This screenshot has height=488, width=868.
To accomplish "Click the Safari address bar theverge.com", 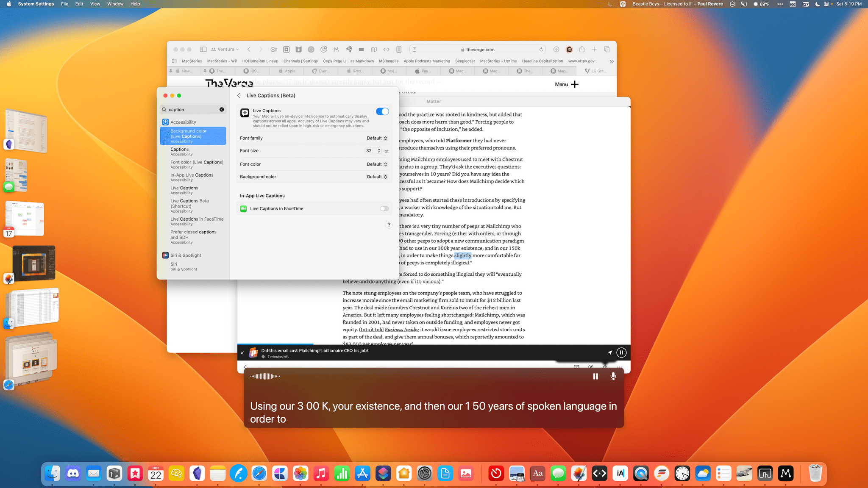I will 478,50.
